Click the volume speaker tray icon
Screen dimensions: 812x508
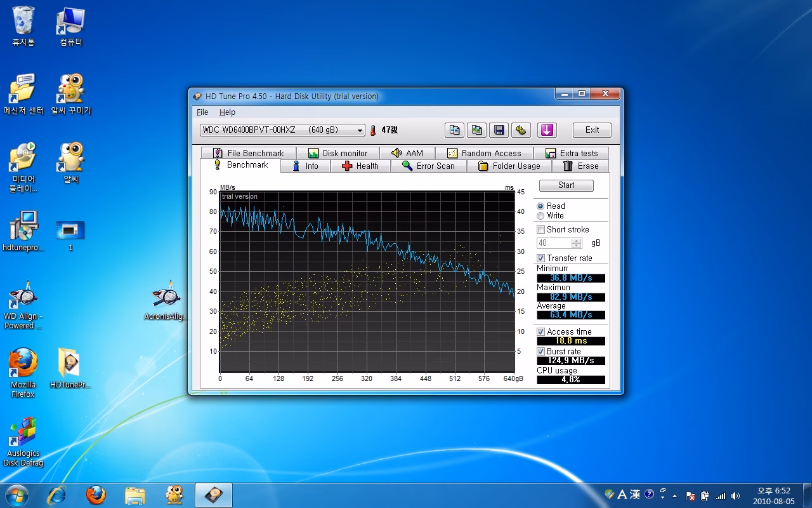click(x=736, y=495)
